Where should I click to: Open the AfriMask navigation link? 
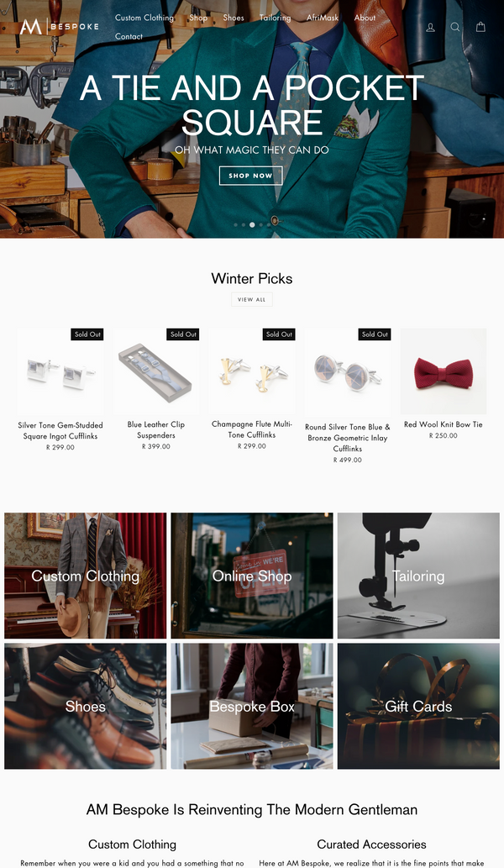[x=323, y=18]
